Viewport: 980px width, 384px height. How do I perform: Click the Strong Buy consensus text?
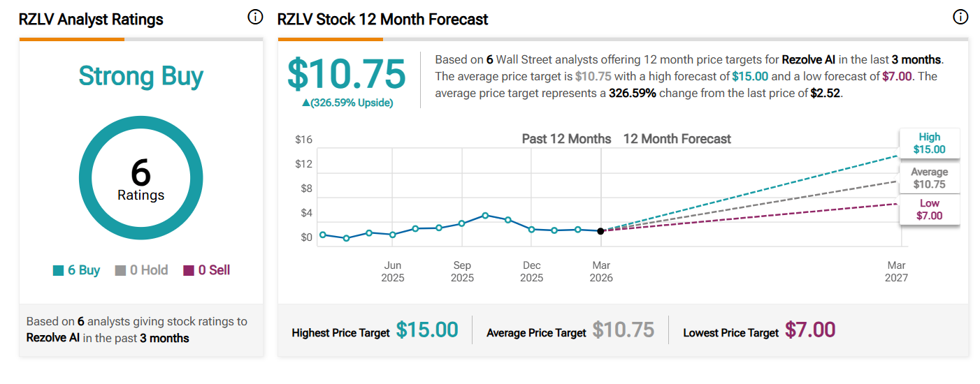[140, 76]
